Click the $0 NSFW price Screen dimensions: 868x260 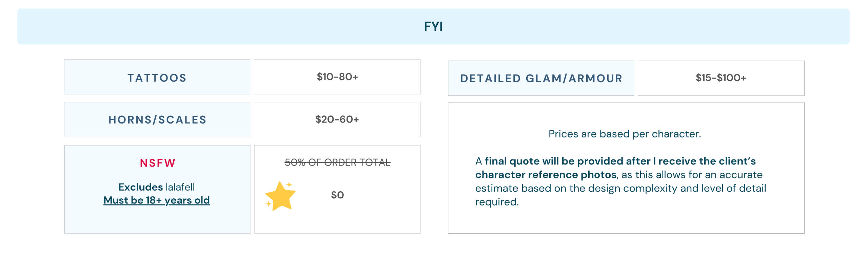click(x=337, y=195)
